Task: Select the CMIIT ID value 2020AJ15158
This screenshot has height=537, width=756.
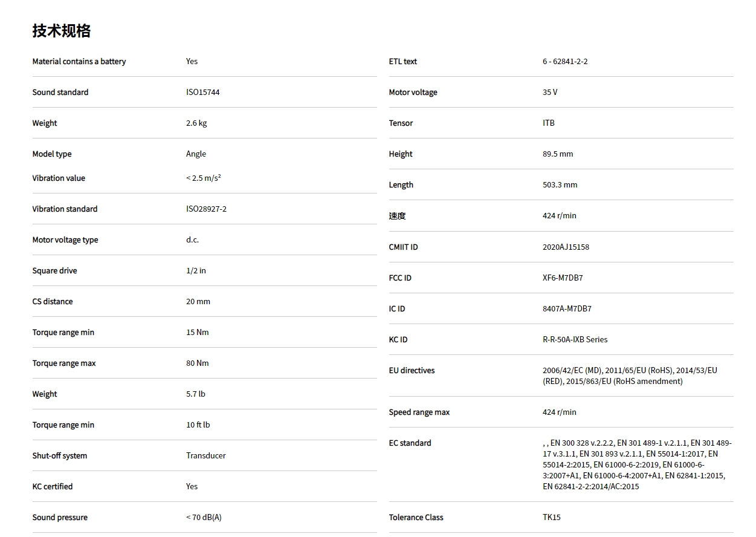Action: pyautogui.click(x=566, y=247)
